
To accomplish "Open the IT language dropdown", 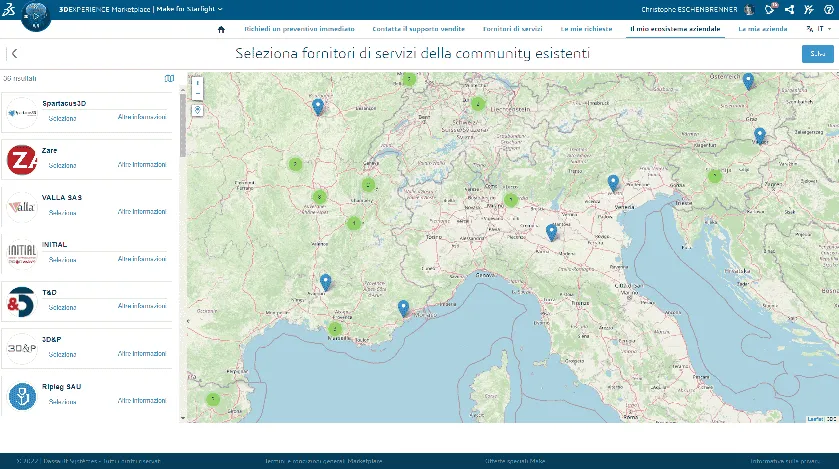I will tap(819, 29).
